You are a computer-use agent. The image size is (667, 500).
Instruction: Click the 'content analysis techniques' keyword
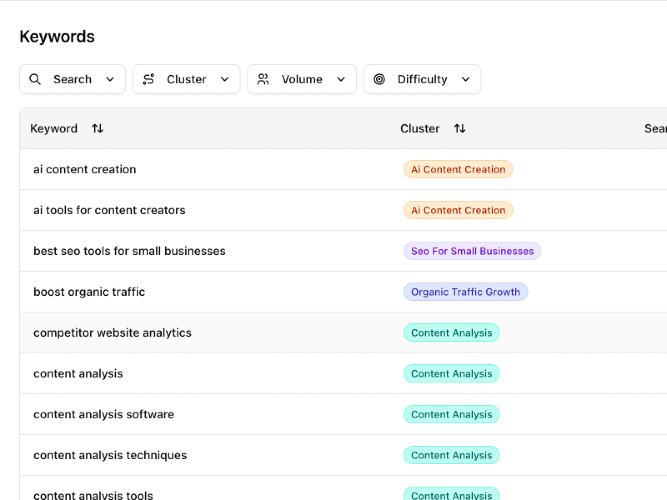pyautogui.click(x=110, y=455)
